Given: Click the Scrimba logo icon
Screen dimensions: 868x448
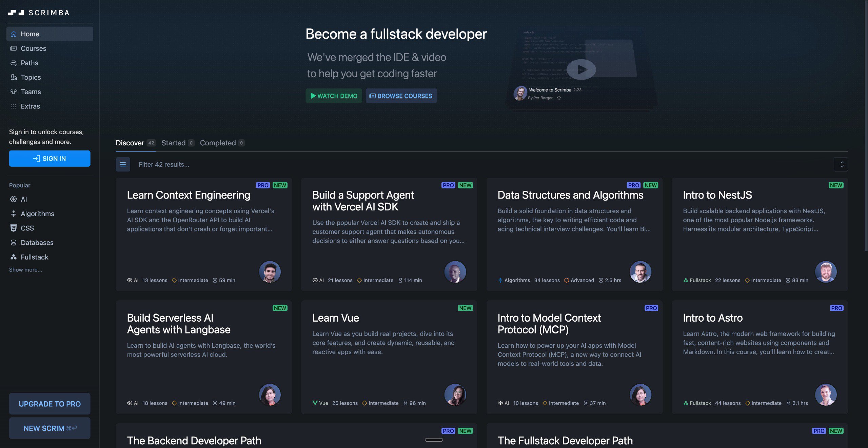Looking at the screenshot, I should (x=16, y=13).
